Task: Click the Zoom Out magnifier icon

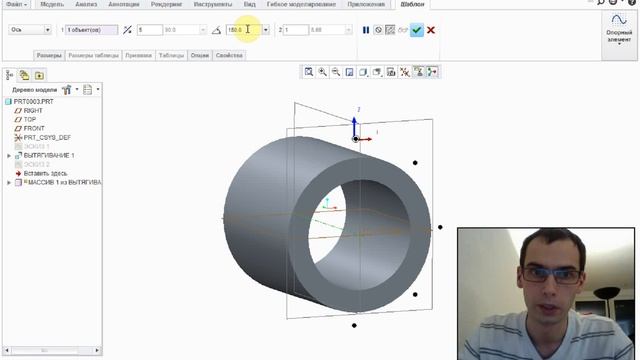Action: pos(336,72)
